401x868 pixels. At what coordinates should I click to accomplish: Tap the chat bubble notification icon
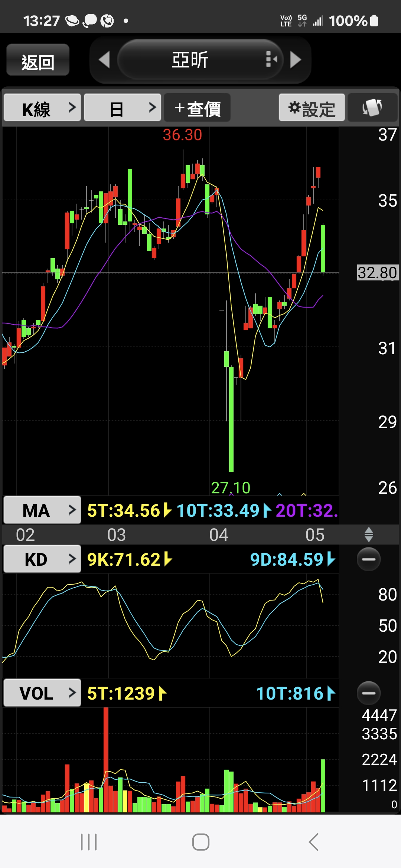90,21
